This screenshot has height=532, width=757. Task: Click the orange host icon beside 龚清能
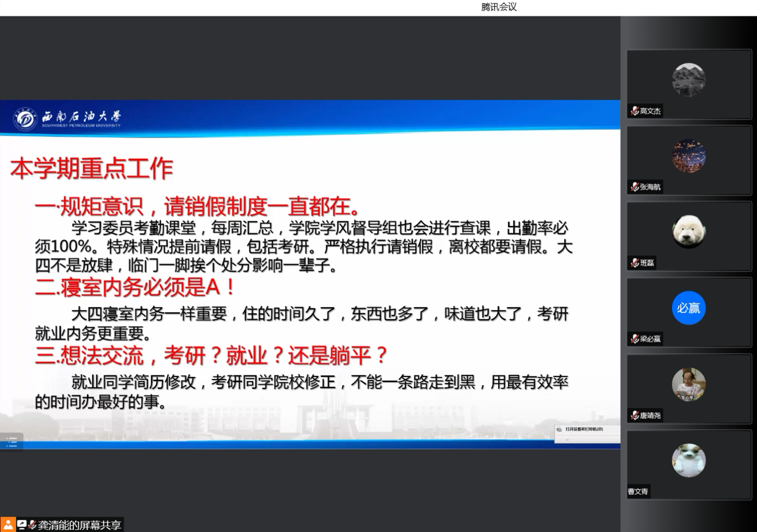(x=8, y=524)
